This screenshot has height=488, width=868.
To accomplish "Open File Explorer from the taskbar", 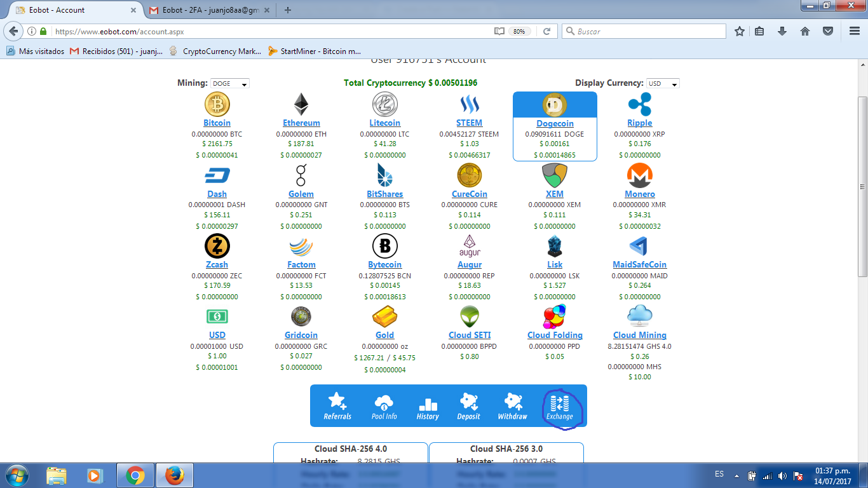I will pos(56,475).
